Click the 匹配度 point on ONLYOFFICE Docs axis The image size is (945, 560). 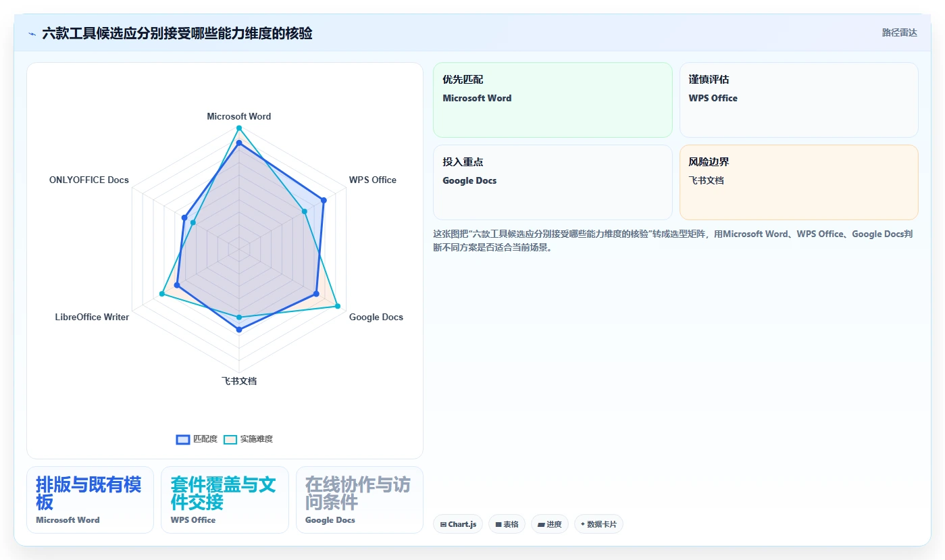tap(184, 218)
